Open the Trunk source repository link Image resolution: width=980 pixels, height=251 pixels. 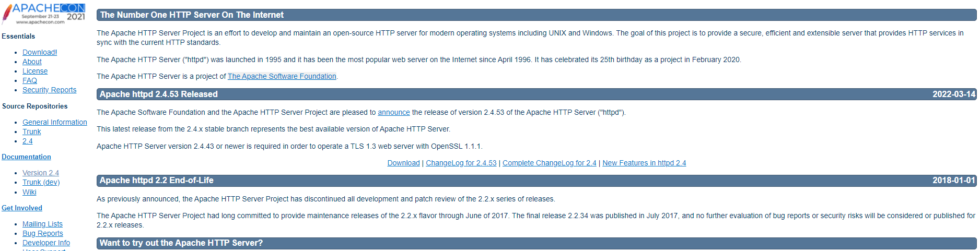click(31, 132)
